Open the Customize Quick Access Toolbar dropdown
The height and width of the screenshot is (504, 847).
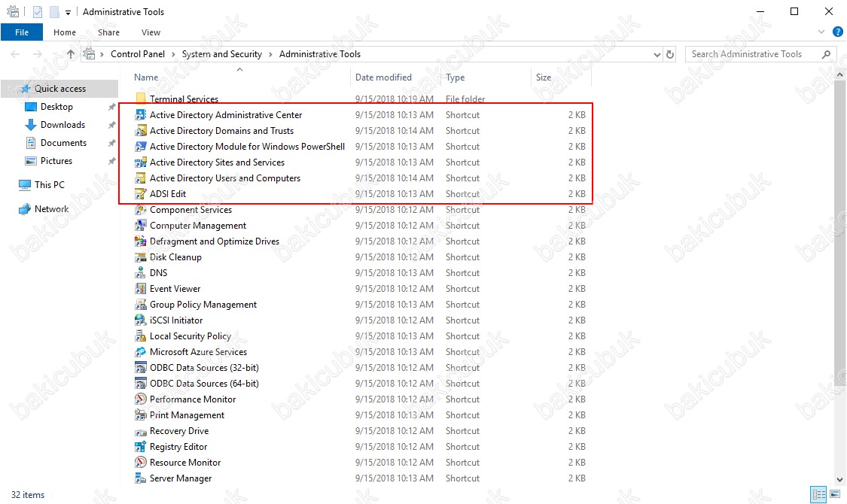pyautogui.click(x=68, y=12)
